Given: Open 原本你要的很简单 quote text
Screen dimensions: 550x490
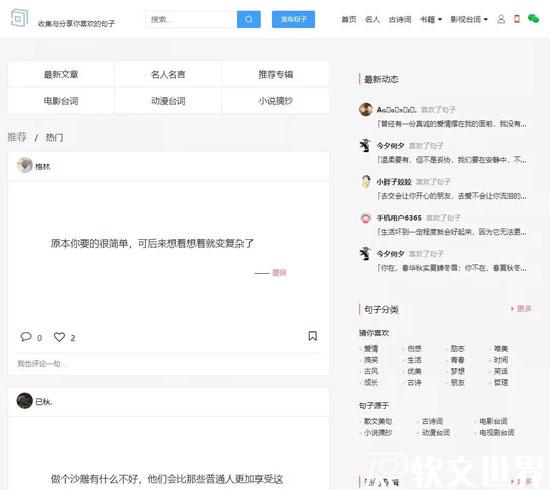Looking at the screenshot, I should 152,243.
